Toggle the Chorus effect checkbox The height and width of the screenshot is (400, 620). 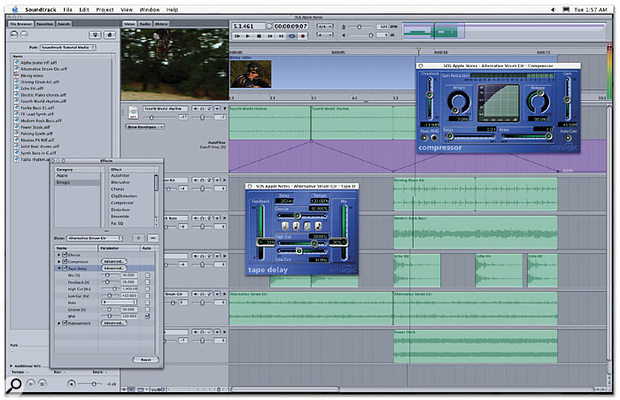coord(65,255)
